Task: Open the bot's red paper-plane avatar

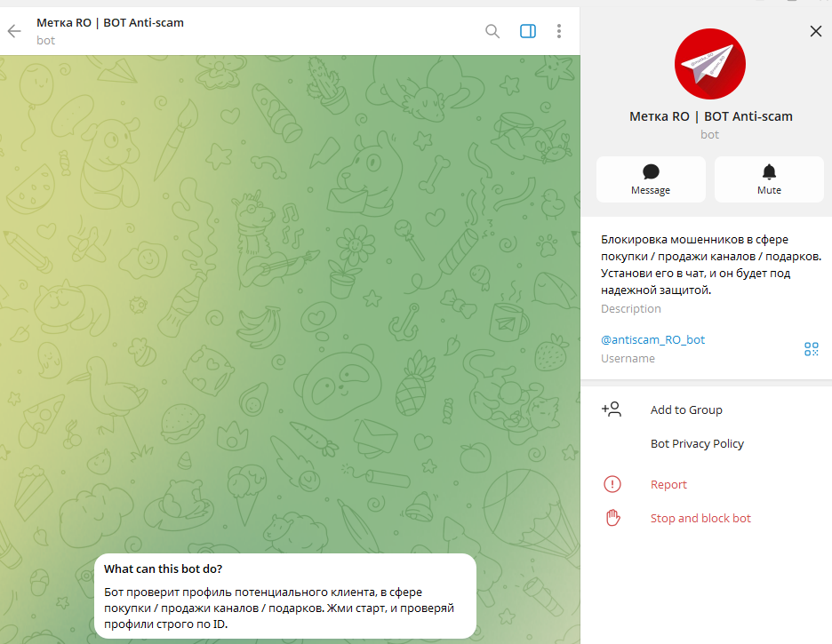Action: point(710,64)
